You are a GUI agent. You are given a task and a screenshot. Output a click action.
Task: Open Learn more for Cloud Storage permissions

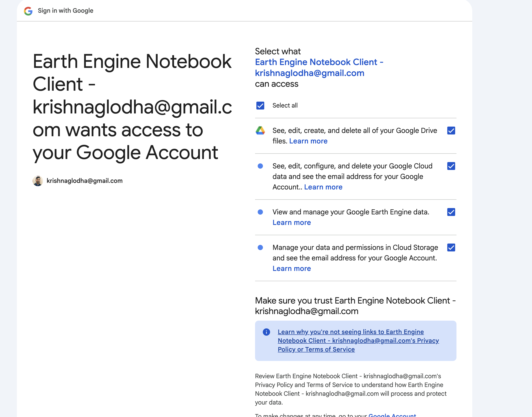point(292,269)
